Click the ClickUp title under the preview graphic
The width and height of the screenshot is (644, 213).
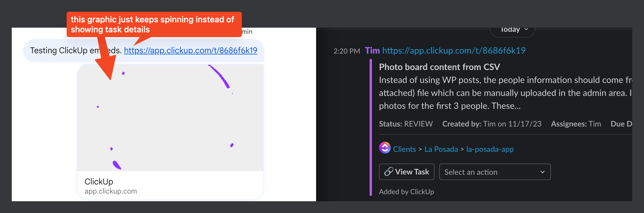[x=99, y=182]
